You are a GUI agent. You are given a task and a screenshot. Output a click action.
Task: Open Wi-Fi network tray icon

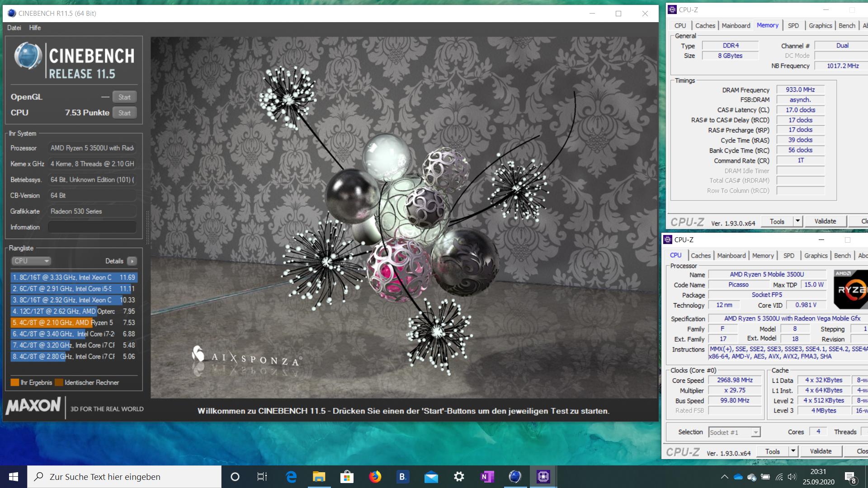click(779, 477)
